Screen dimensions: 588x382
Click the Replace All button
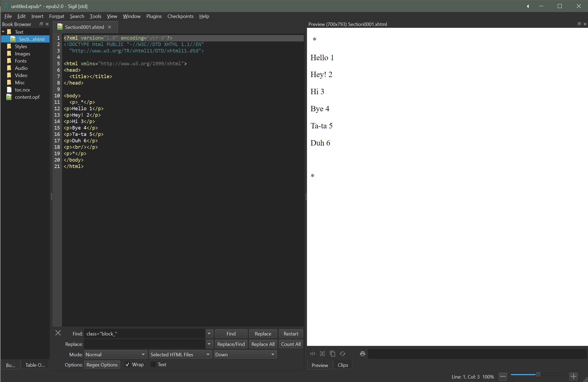point(263,344)
